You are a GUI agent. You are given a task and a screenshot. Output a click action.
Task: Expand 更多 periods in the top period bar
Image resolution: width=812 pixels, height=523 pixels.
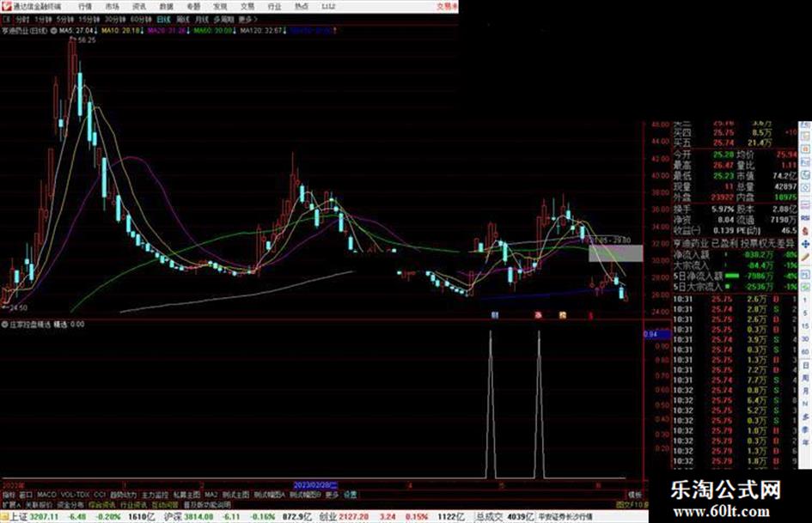click(x=247, y=19)
